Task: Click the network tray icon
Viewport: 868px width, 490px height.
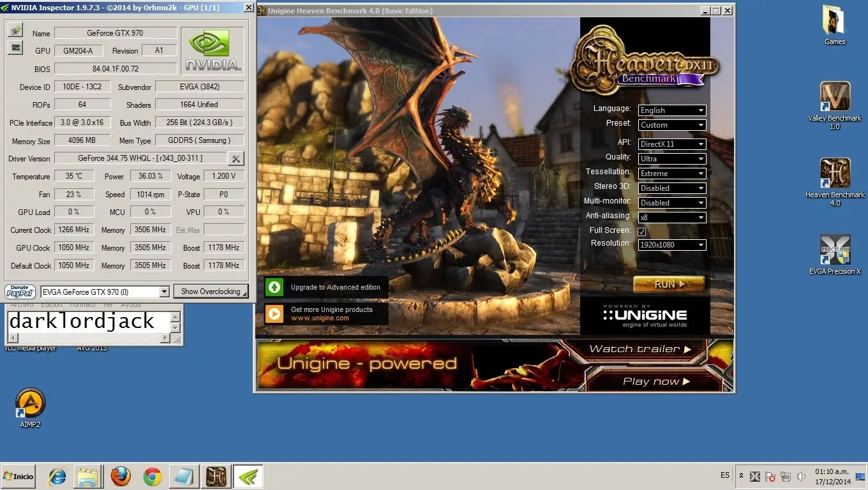Action: coord(786,477)
